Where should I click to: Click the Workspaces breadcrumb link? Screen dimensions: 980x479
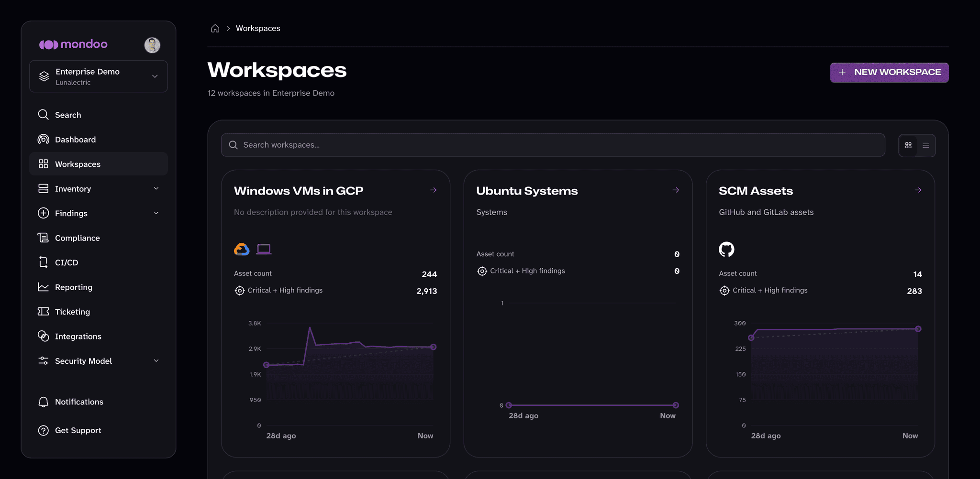pos(258,28)
